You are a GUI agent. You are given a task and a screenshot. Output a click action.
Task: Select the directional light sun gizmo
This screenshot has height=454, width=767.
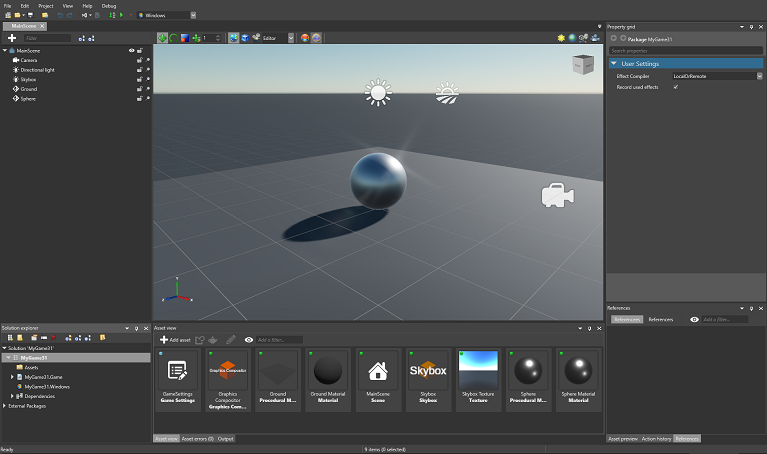tap(378, 92)
